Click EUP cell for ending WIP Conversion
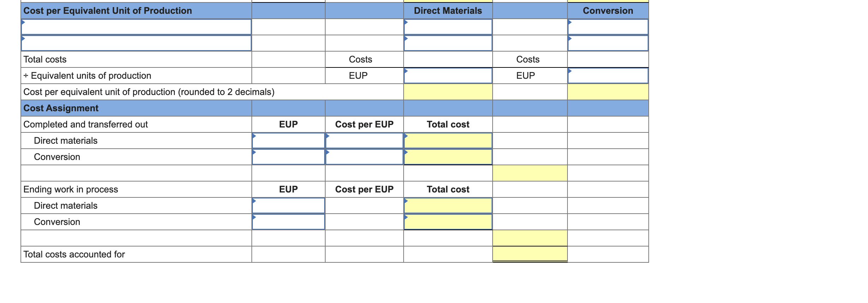The height and width of the screenshot is (303, 868). point(288,222)
